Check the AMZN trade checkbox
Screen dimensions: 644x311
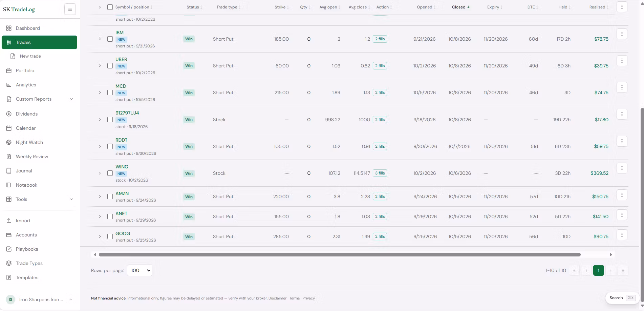pyautogui.click(x=110, y=196)
